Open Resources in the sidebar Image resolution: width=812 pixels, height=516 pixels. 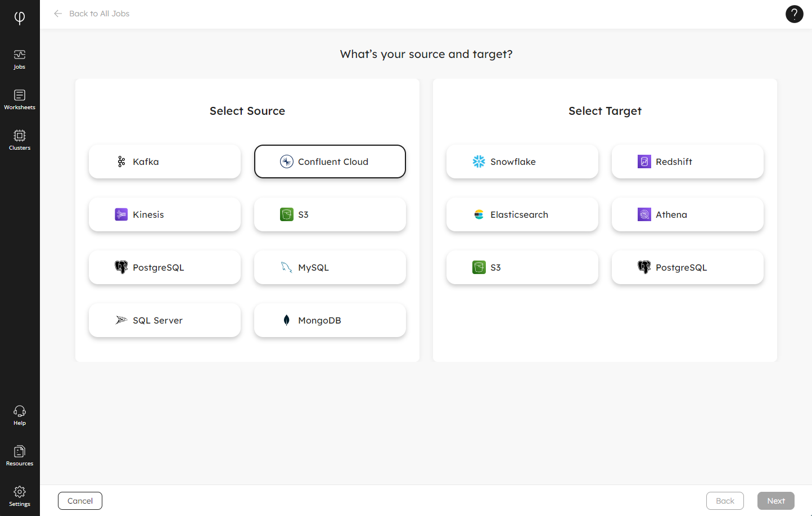[x=20, y=456]
